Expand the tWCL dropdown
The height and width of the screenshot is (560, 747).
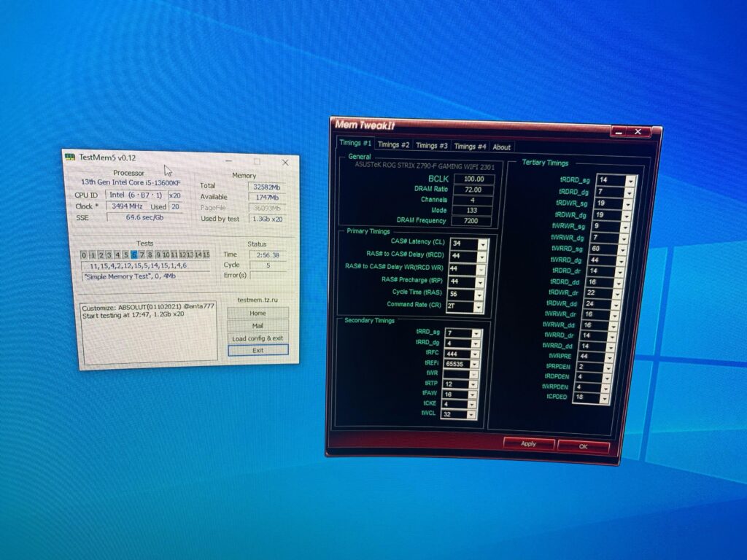tap(471, 415)
